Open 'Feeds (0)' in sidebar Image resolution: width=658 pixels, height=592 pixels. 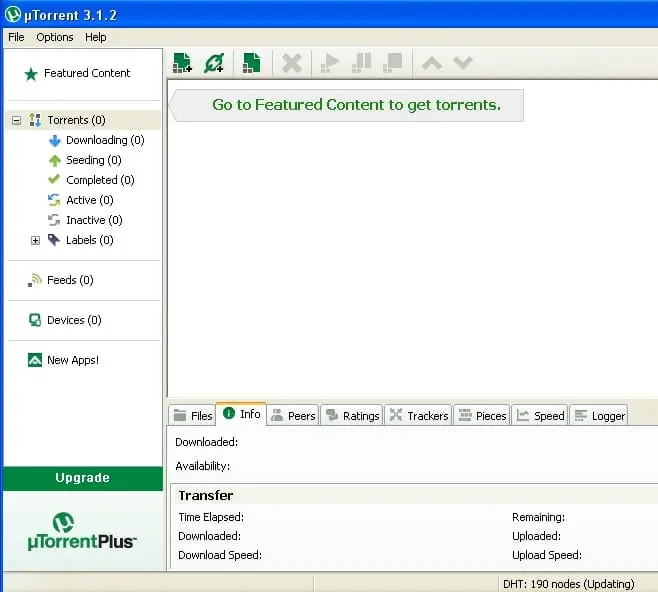pos(70,280)
